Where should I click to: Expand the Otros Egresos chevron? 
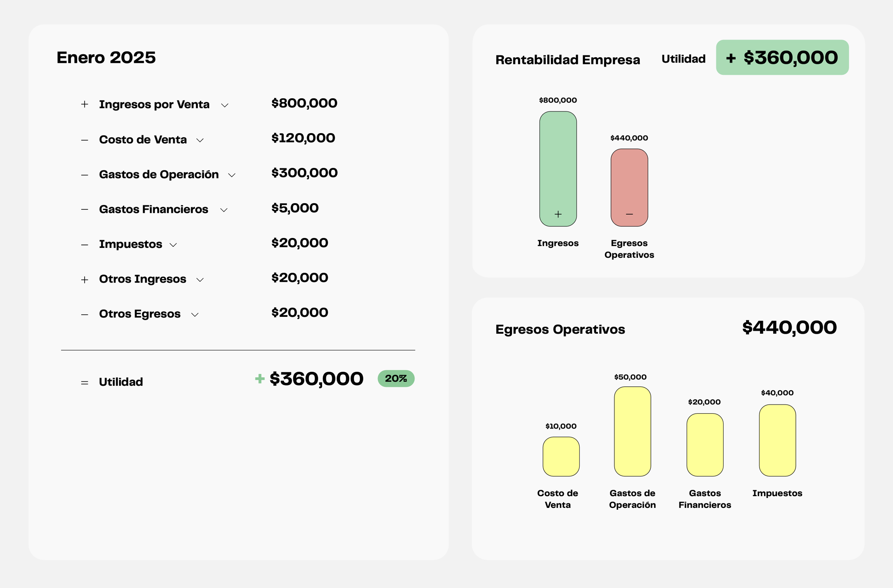195,315
